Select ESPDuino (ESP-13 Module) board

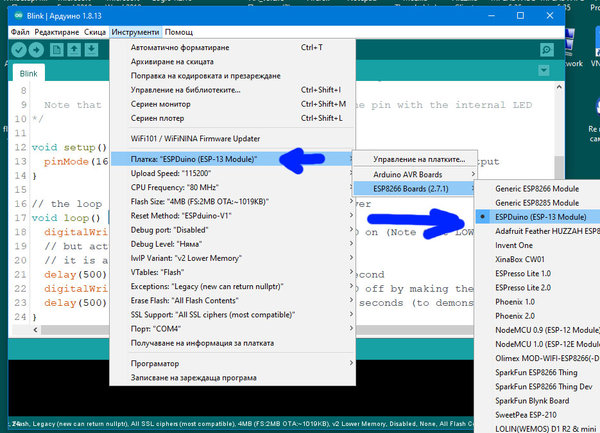(538, 217)
